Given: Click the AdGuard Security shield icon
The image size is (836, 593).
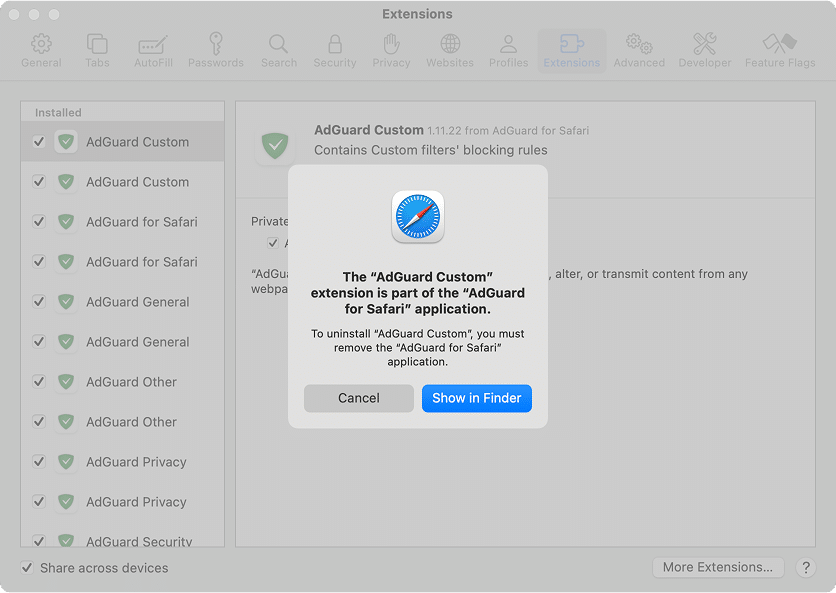Looking at the screenshot, I should pos(66,540).
